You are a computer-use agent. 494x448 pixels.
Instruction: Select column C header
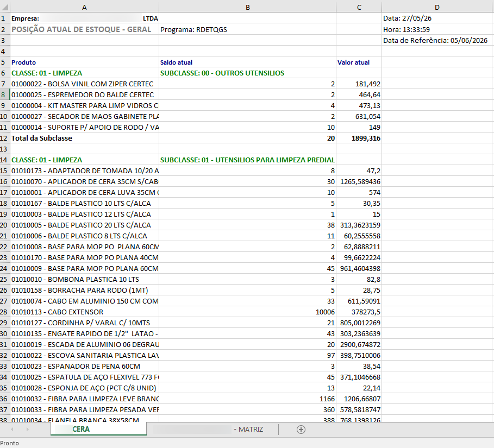(359, 7)
